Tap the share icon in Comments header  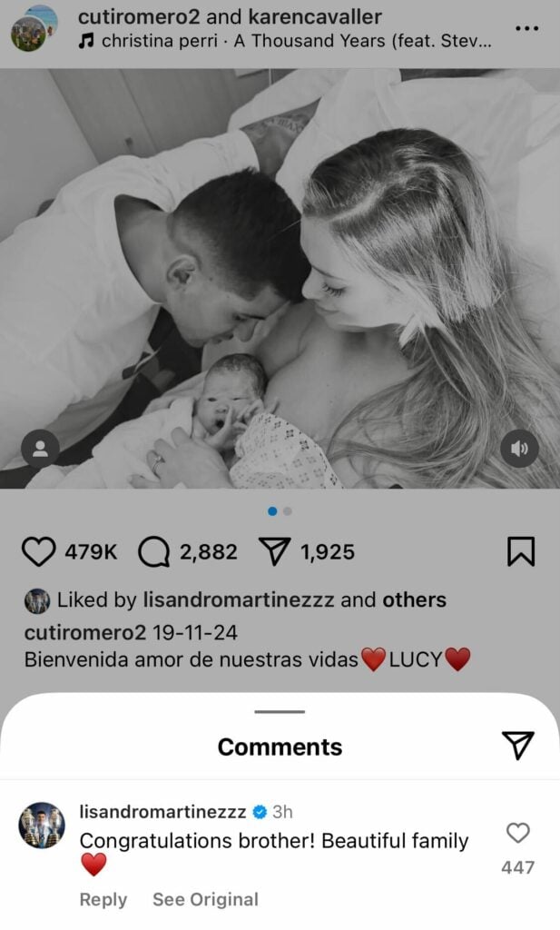[518, 745]
